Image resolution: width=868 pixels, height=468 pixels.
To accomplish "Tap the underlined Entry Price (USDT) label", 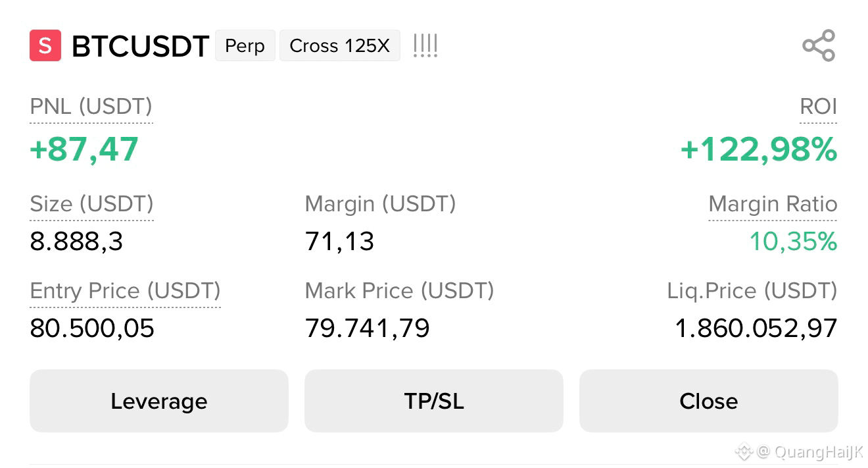I will click(125, 291).
